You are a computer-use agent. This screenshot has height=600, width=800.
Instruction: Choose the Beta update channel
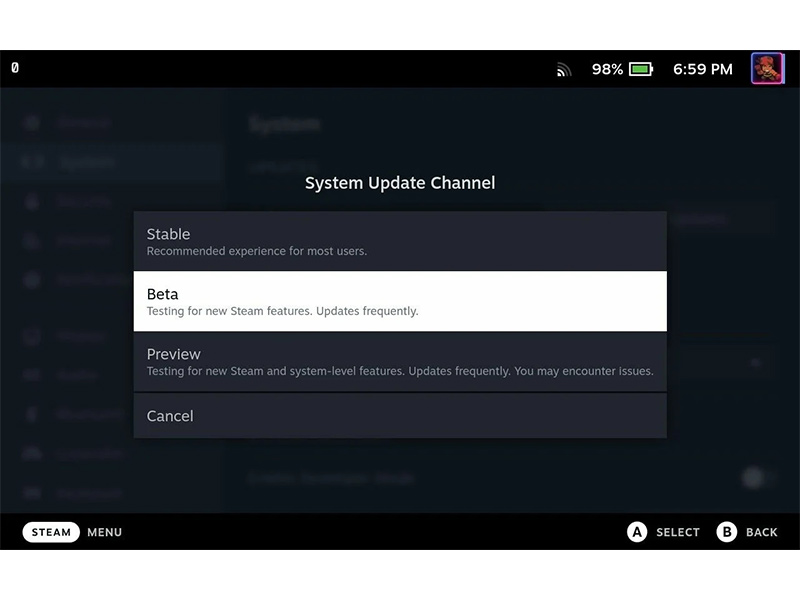click(400, 301)
